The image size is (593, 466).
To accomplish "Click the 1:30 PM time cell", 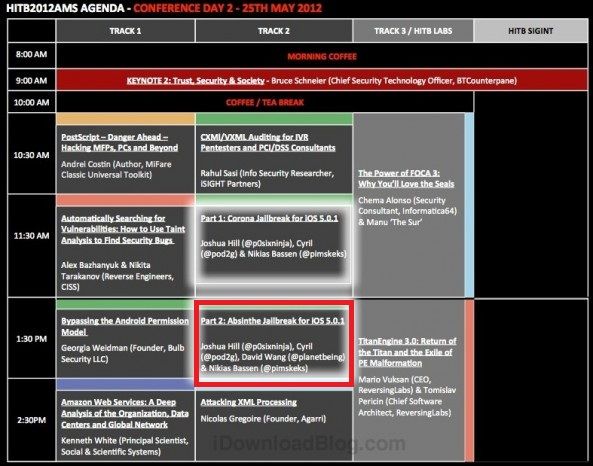I will [31, 339].
